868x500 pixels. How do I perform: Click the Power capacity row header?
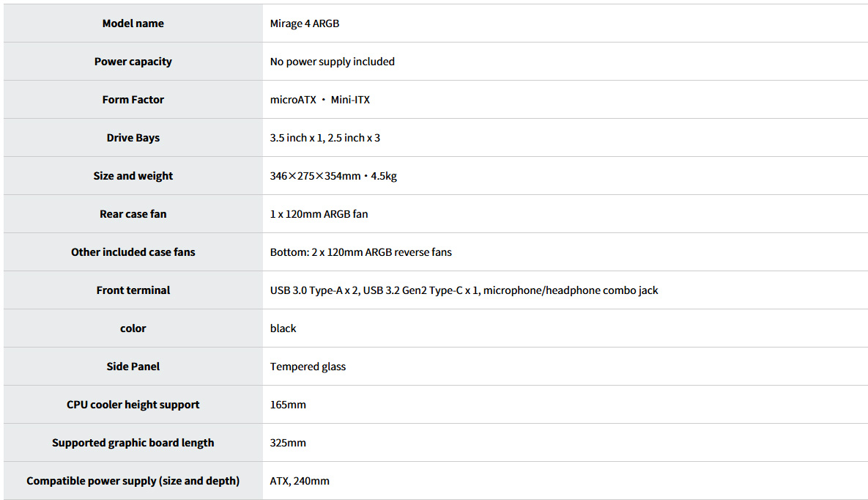coord(133,62)
